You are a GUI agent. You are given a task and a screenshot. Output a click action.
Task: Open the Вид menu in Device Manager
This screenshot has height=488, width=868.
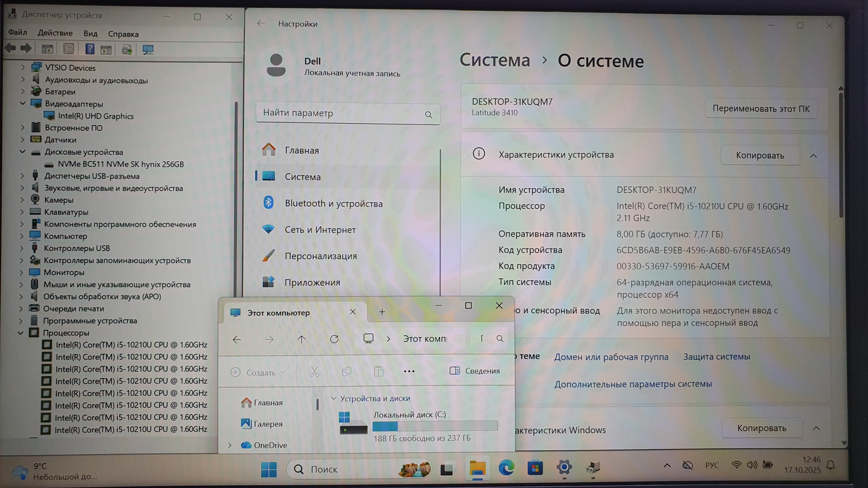(x=90, y=34)
